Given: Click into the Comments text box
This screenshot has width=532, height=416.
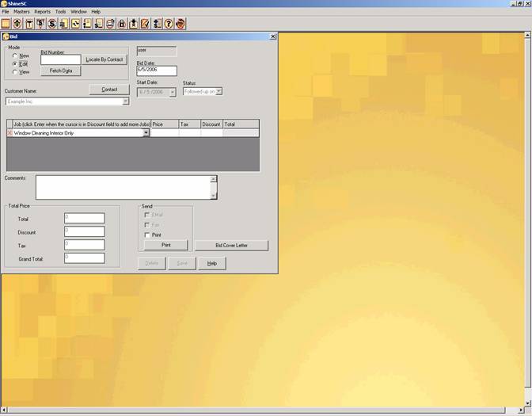Looking at the screenshot, I should pos(123,188).
